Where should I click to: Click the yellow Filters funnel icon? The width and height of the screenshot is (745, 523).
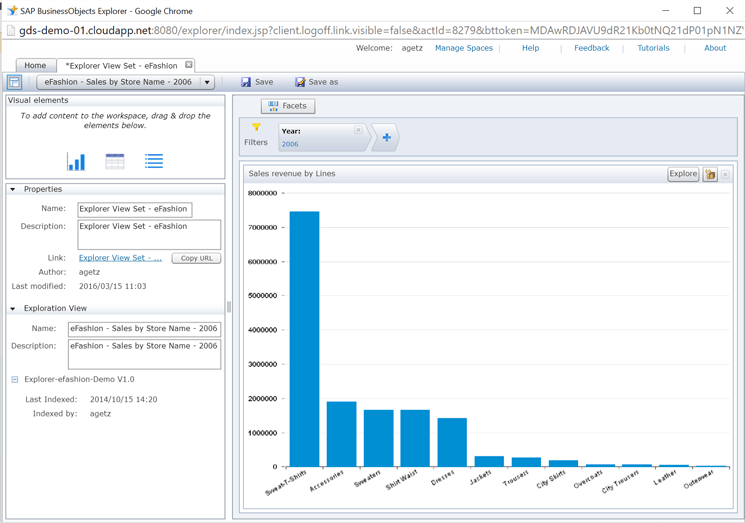point(256,127)
